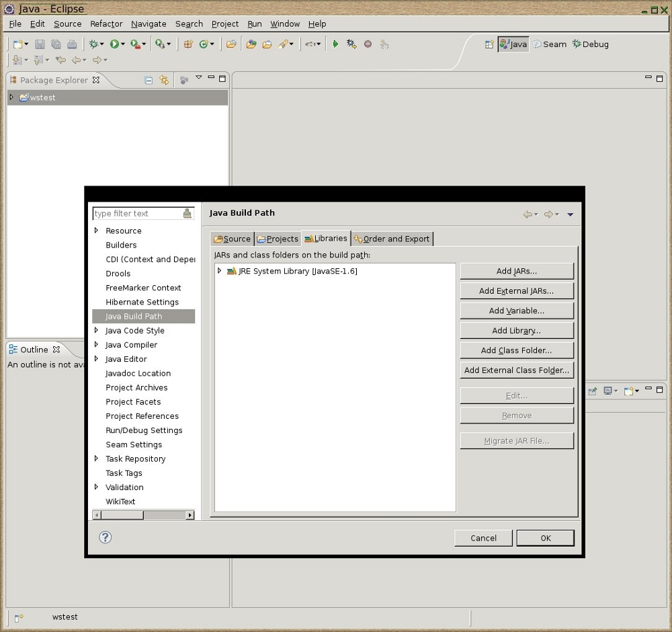The width and height of the screenshot is (672, 632).
Task: Open the dialog's view menu dropdown arrow
Action: point(571,214)
